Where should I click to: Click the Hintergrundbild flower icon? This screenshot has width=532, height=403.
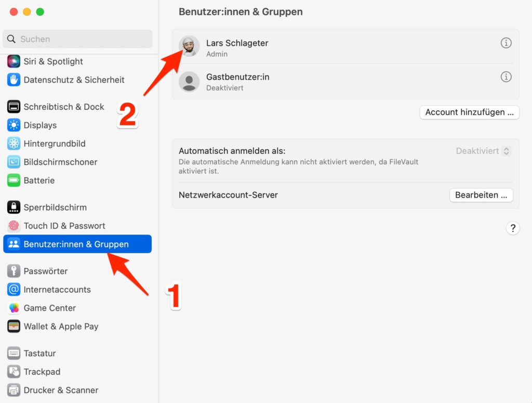point(14,144)
